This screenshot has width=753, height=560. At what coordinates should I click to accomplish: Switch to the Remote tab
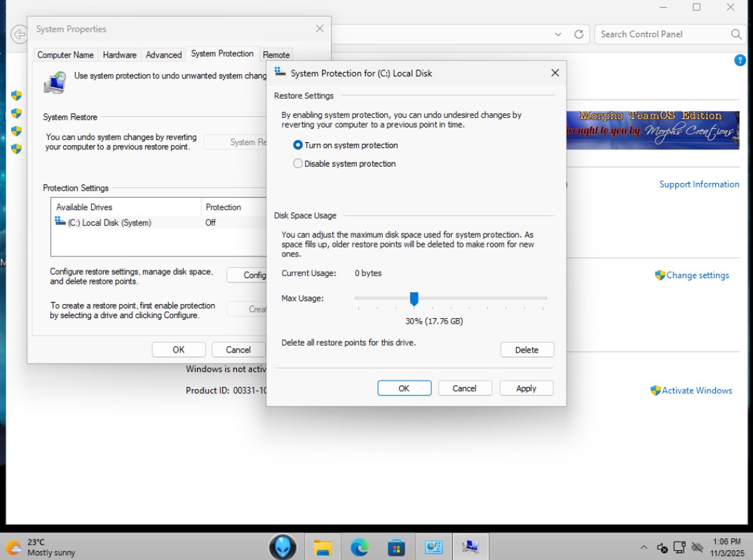(x=276, y=55)
